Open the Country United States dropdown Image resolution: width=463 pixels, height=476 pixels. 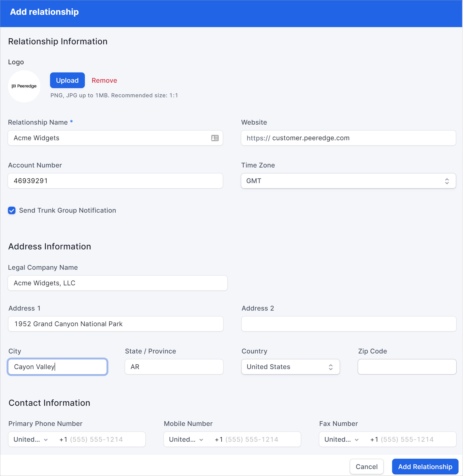click(x=290, y=367)
